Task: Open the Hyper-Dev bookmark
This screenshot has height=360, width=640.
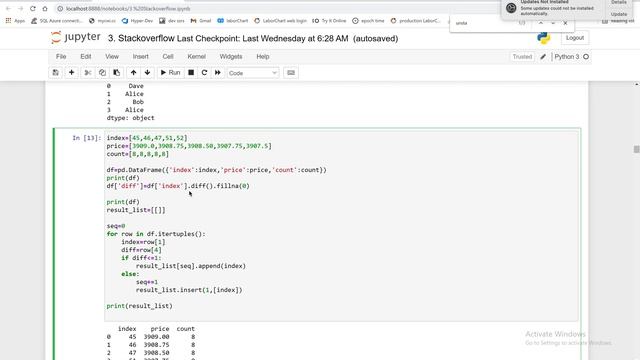Action: coord(137,21)
